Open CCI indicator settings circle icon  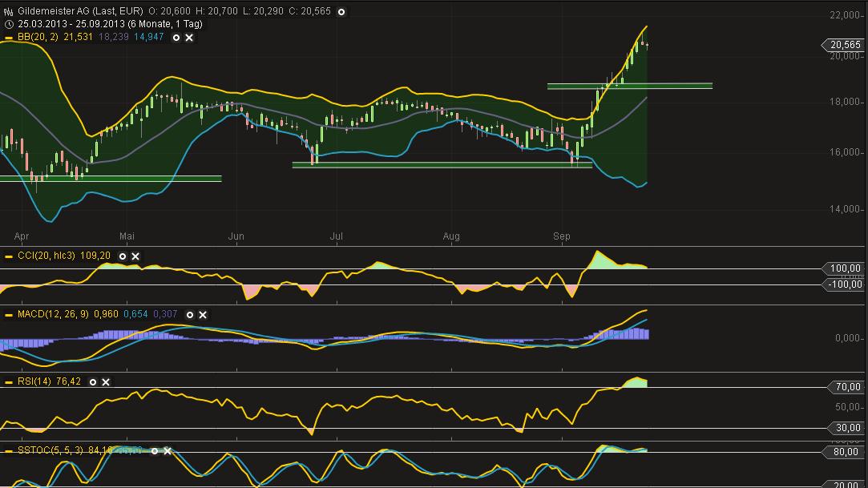tap(123, 256)
